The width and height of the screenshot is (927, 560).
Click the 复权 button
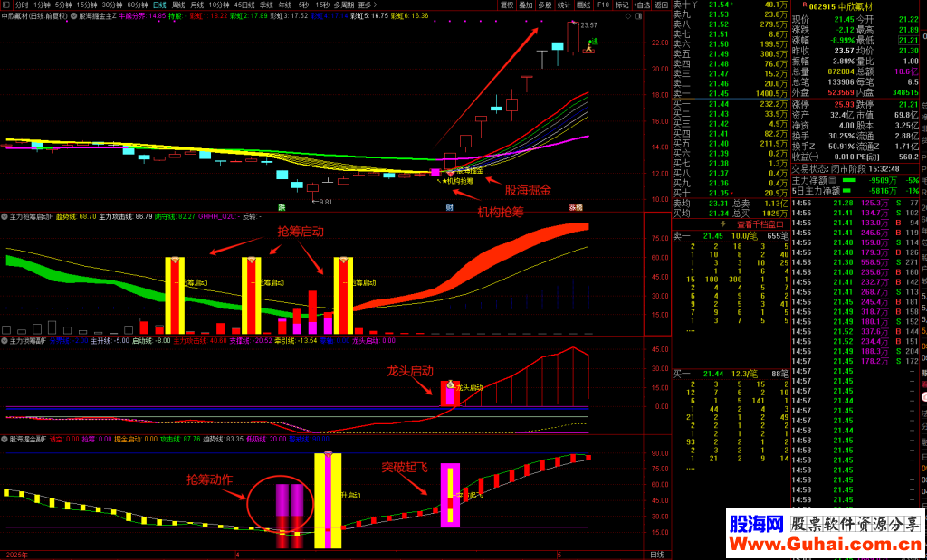[507, 5]
